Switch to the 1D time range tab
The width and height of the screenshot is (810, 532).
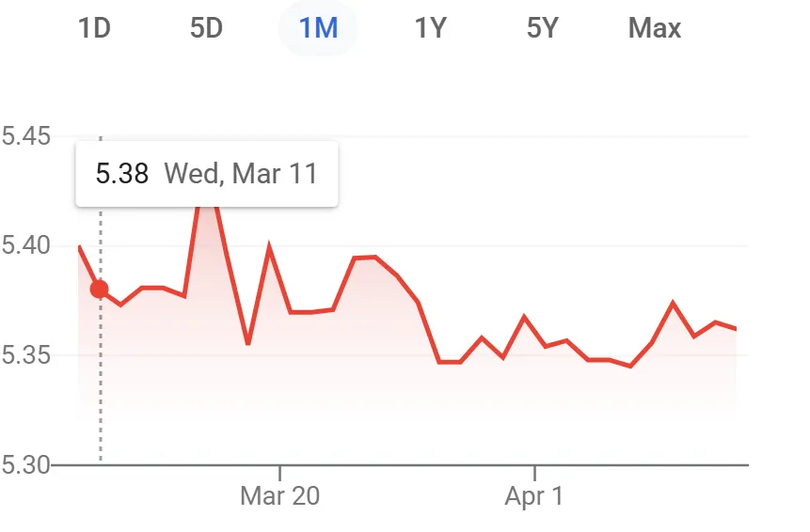[94, 28]
